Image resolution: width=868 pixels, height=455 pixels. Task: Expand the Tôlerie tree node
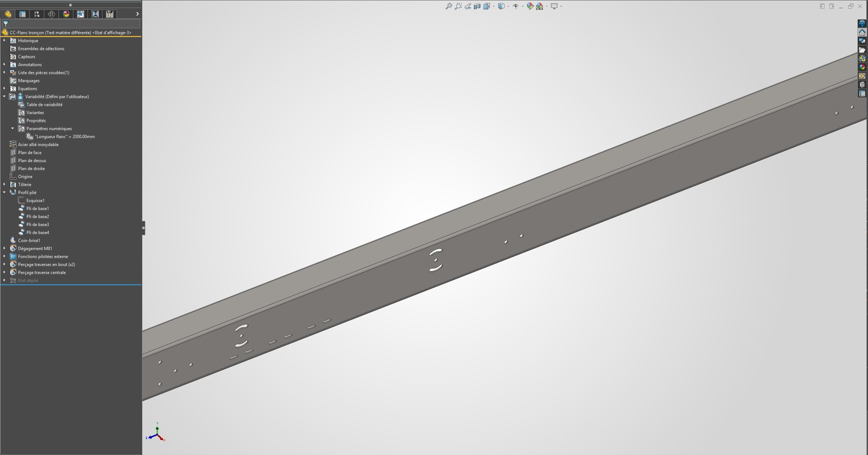(x=4, y=185)
